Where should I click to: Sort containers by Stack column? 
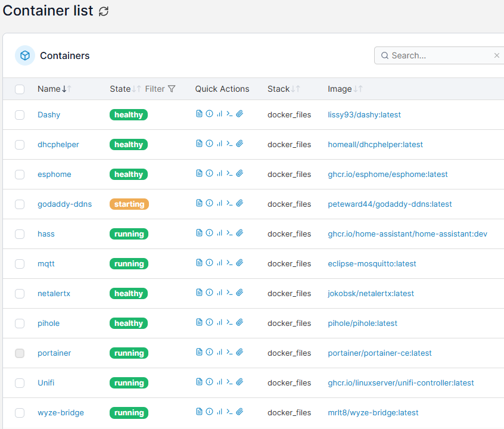pyautogui.click(x=284, y=89)
